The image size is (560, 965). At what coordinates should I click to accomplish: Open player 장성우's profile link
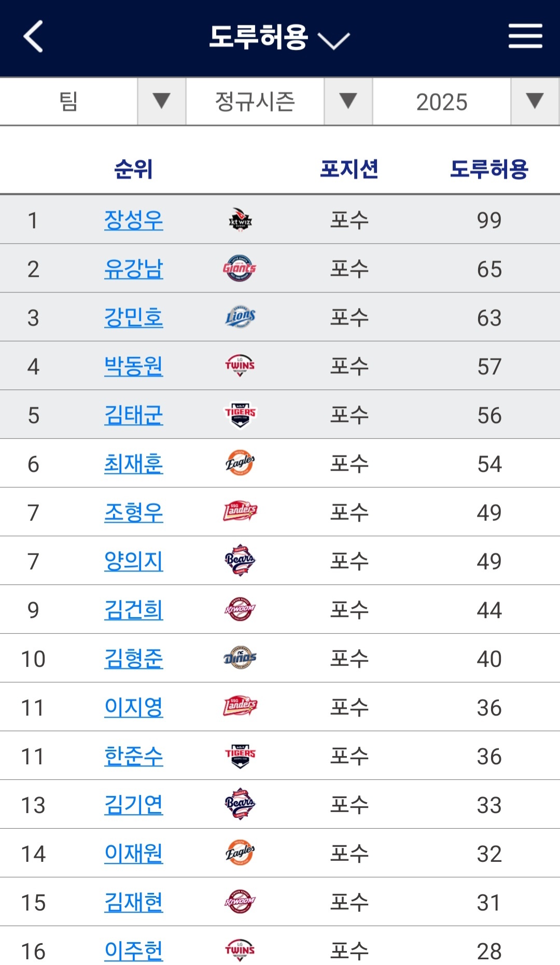(133, 220)
